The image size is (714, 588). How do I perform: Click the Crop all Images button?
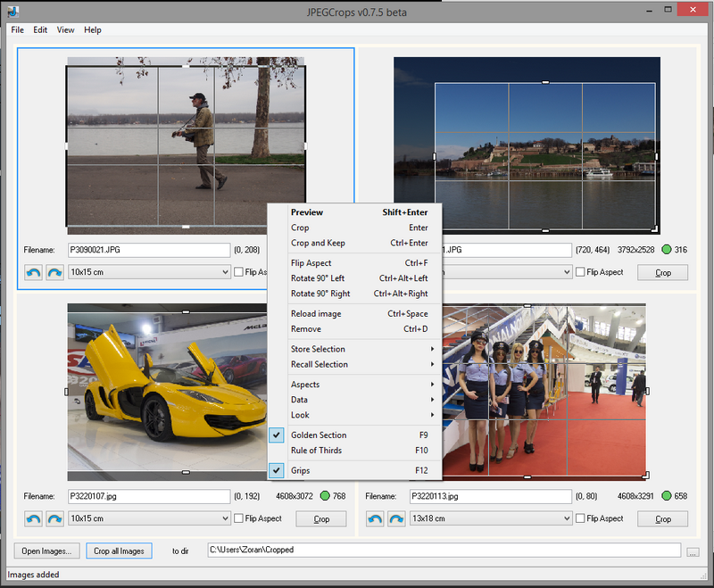point(119,551)
